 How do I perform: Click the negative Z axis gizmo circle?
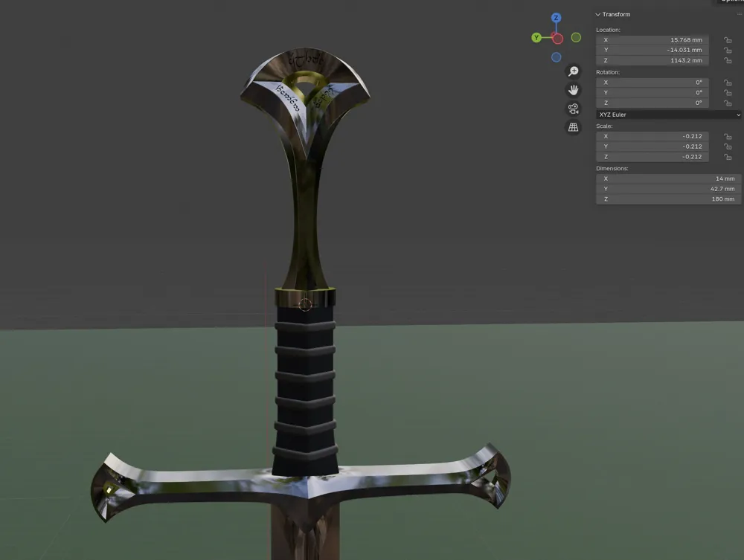[556, 57]
